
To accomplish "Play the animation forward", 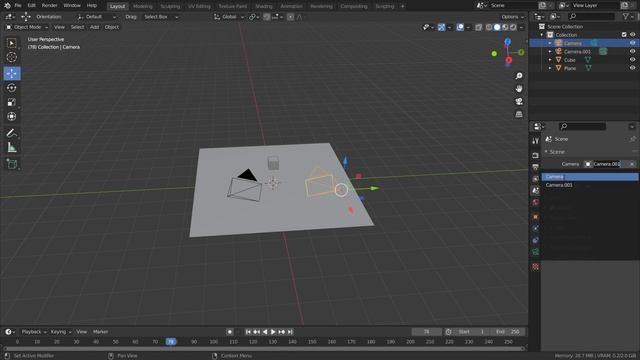I will click(x=273, y=332).
